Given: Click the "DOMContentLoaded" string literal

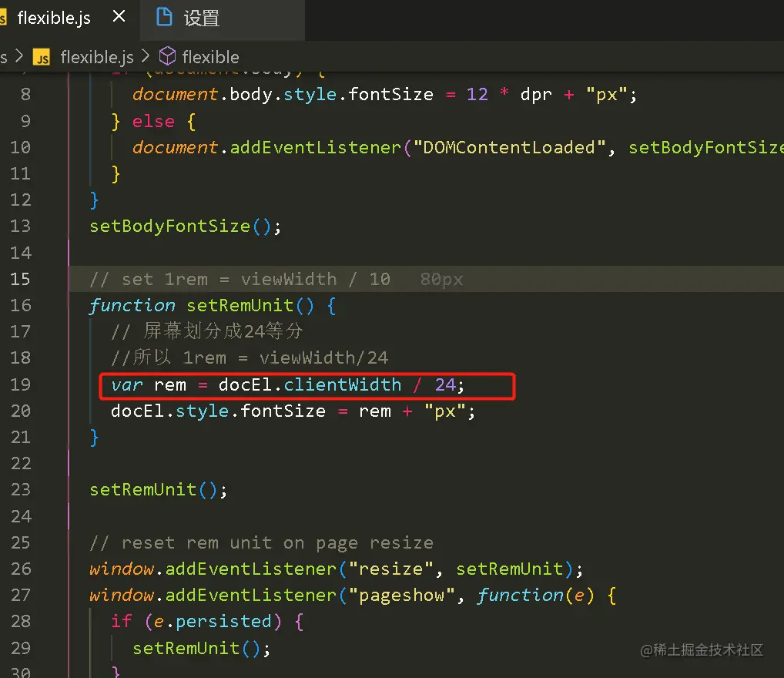Looking at the screenshot, I should tap(510, 147).
